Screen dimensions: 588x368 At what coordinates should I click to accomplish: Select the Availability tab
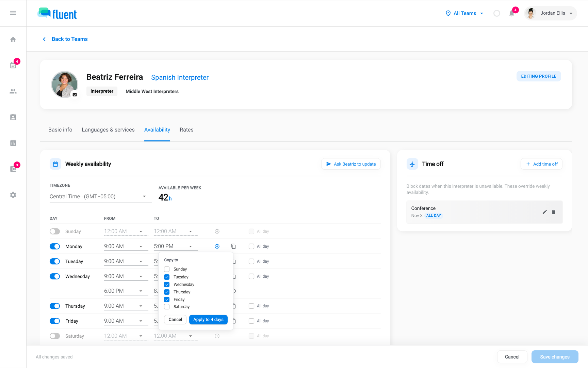(157, 130)
